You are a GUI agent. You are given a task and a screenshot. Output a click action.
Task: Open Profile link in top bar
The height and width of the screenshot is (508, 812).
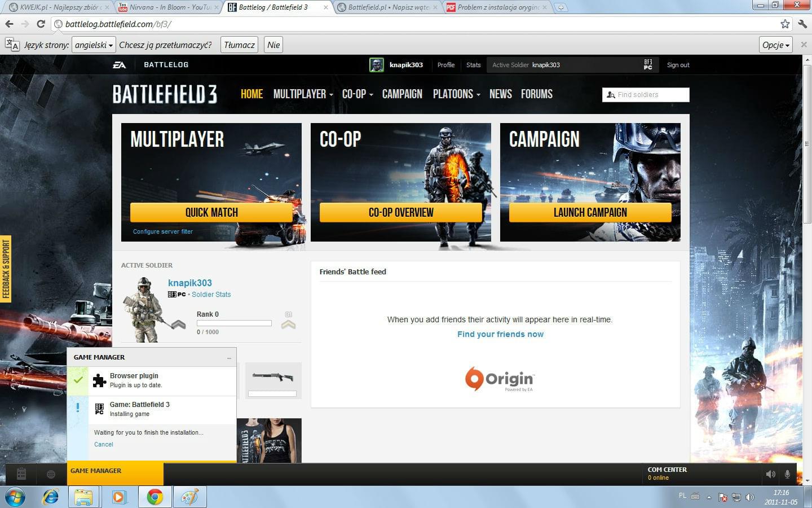[x=446, y=65]
